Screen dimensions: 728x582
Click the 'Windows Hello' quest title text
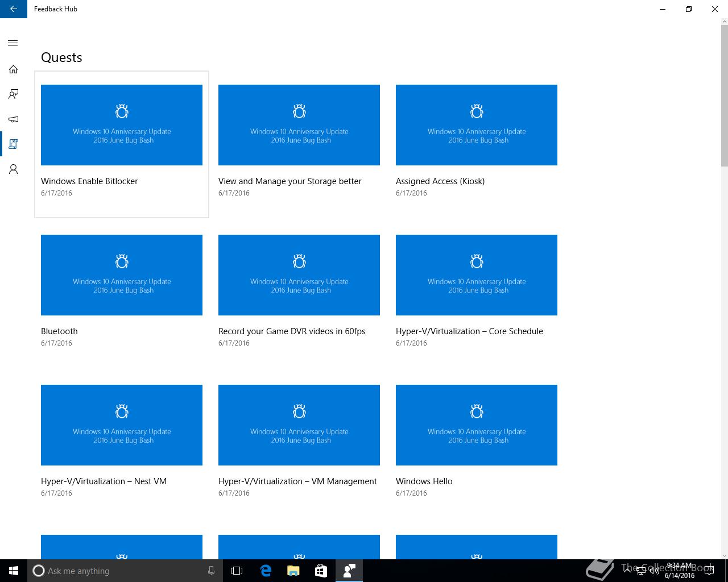[424, 481]
